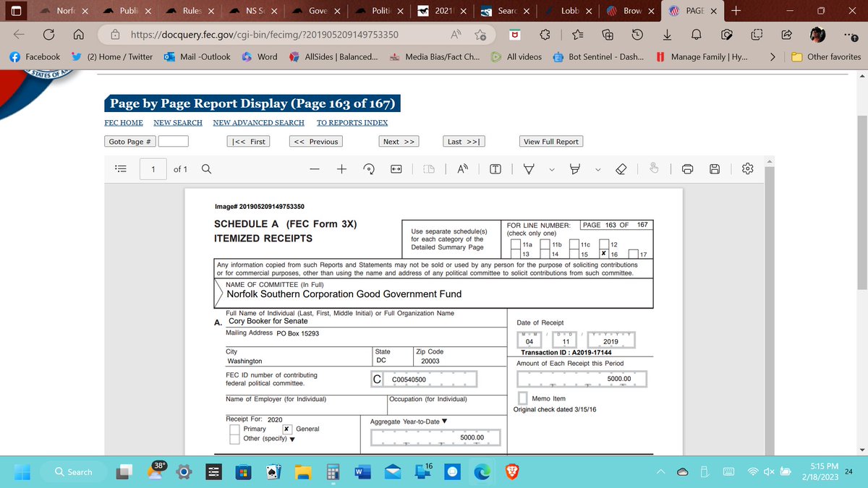The height and width of the screenshot is (488, 868).
Task: Switch to the NS S browser tab
Action: tap(253, 11)
